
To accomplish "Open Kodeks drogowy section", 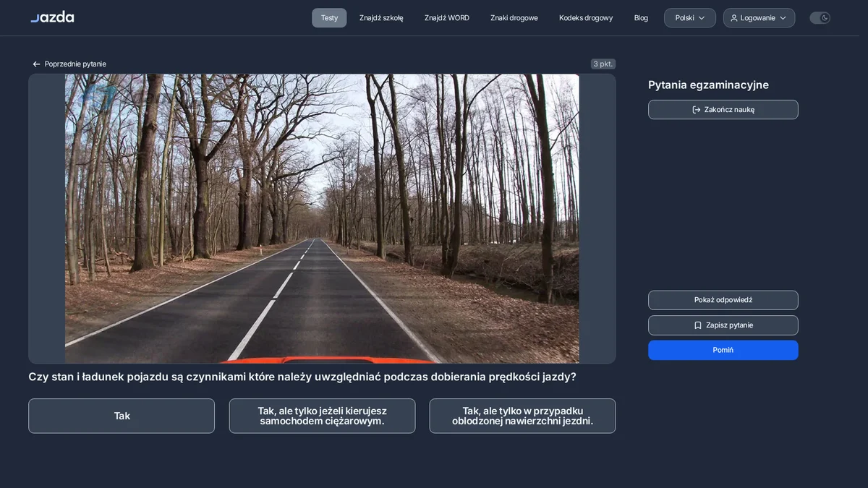I will pyautogui.click(x=586, y=18).
